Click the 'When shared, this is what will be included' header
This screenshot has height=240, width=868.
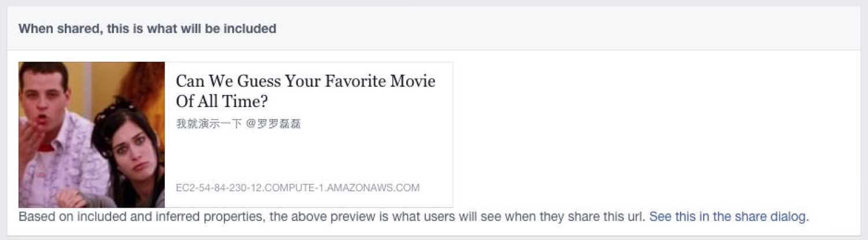(x=147, y=28)
